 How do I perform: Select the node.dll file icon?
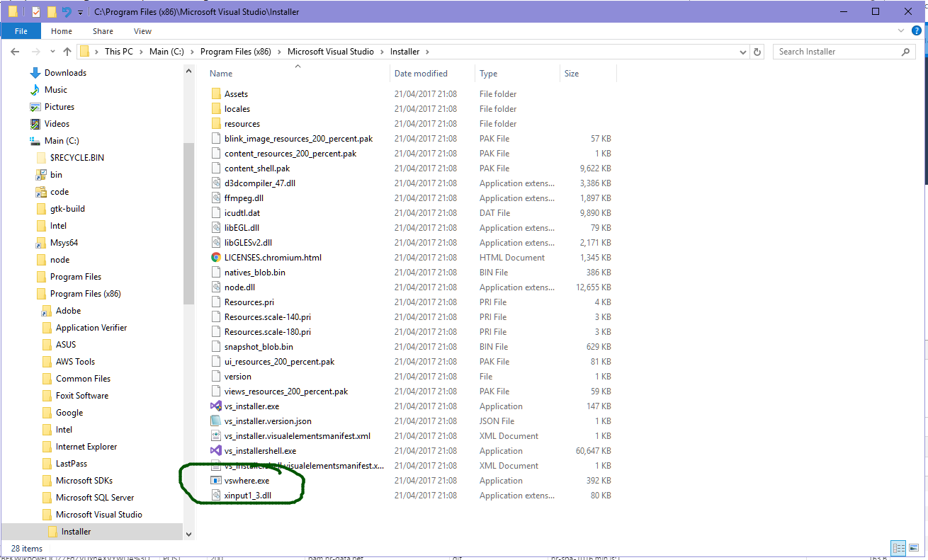(x=216, y=287)
